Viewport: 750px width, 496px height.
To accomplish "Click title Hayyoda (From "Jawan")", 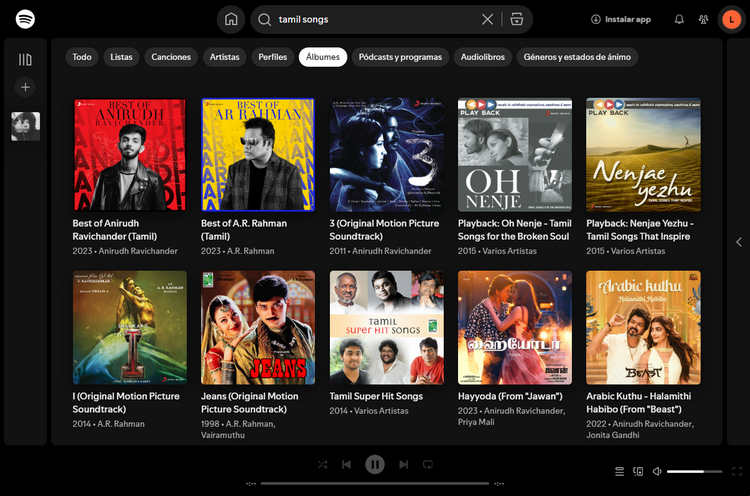I will coord(510,396).
